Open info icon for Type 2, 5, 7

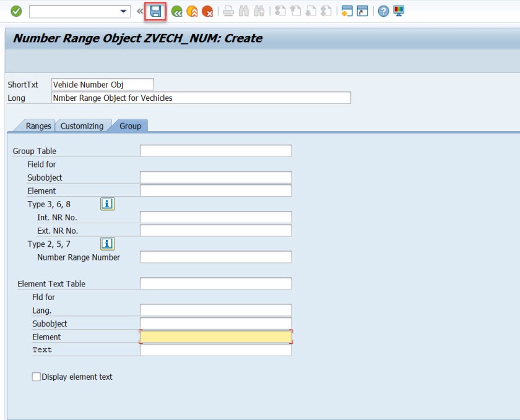pos(108,244)
